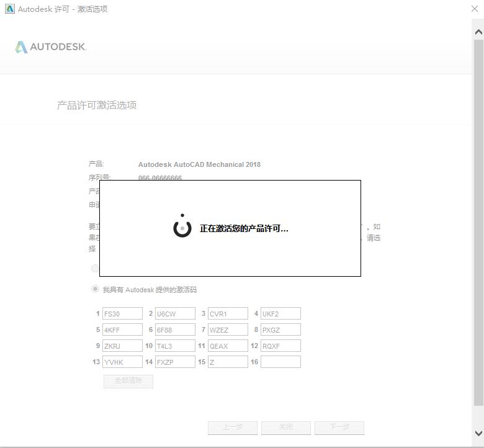Click the Next step (下一步) button

339,428
